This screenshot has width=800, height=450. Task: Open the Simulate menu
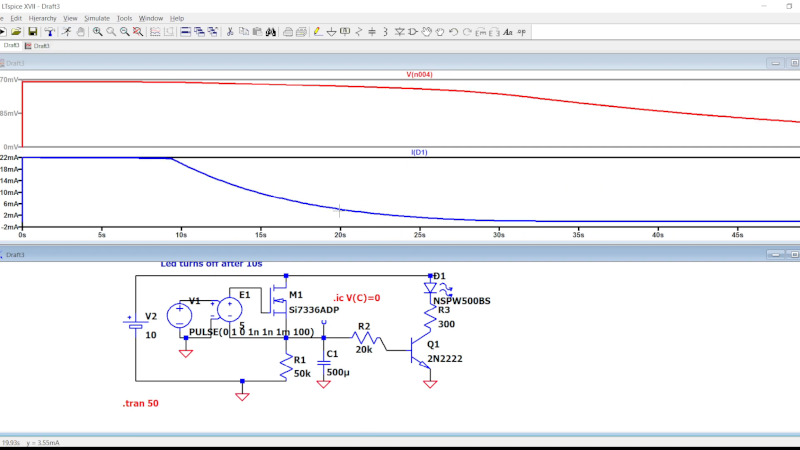point(97,18)
